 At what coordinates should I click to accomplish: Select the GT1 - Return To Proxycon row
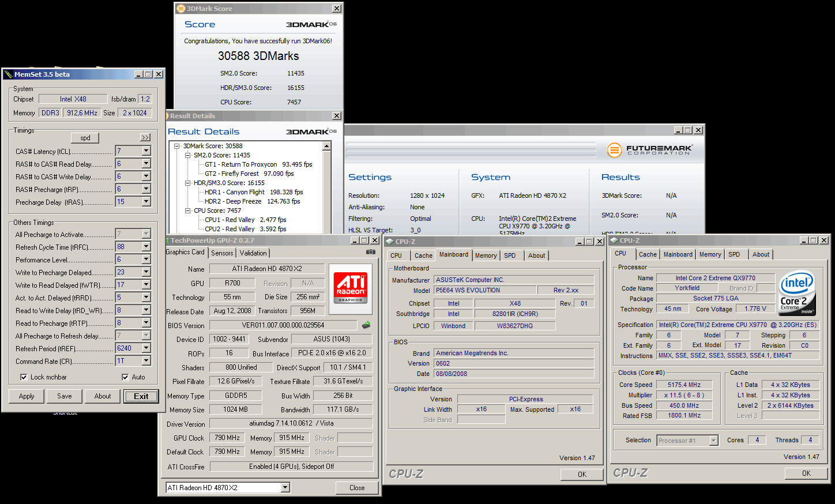(258, 164)
